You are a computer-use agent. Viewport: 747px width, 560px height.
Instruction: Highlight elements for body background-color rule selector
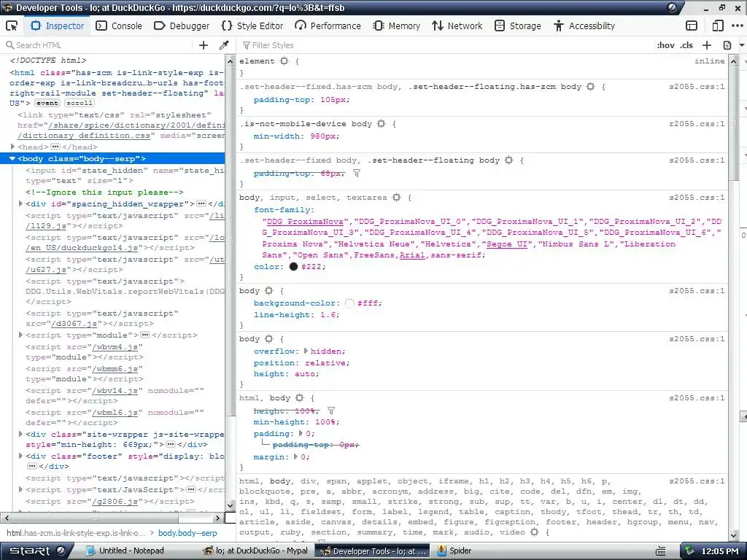point(268,290)
